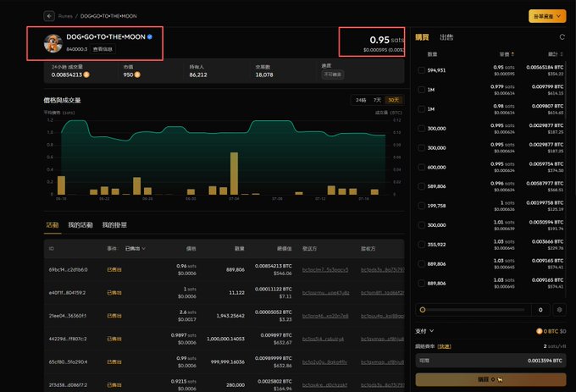The height and width of the screenshot is (392, 576).
Task: Open transaction ID 65cf80...5fa290:4
Action: click(x=68, y=362)
